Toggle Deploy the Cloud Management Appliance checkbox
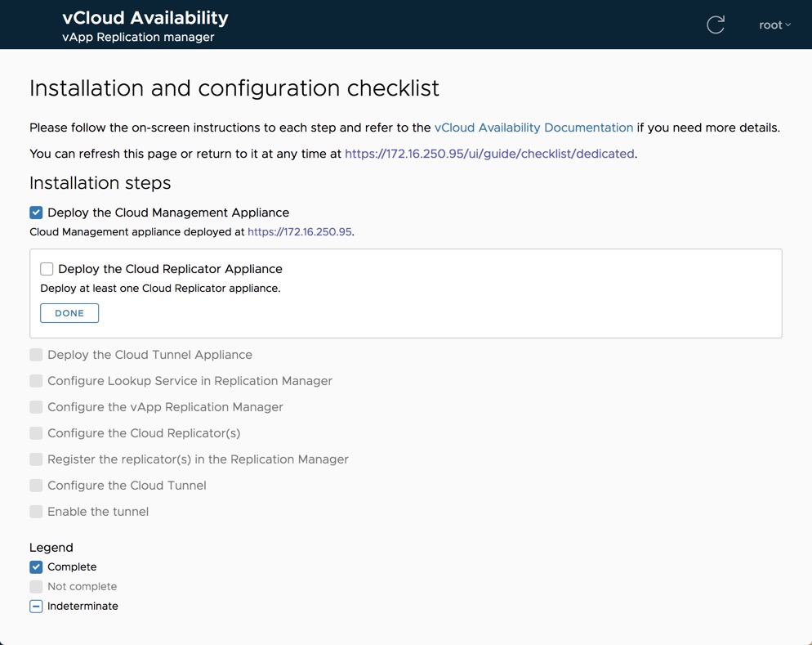 [x=36, y=213]
